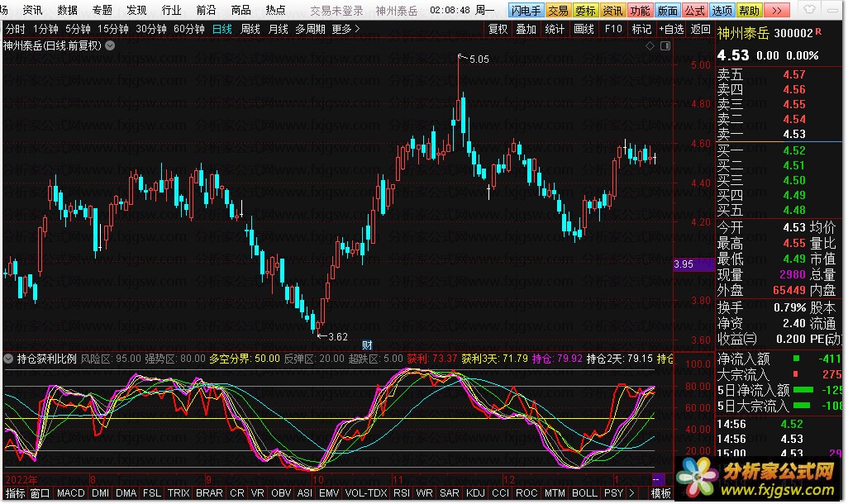Image resolution: width=848 pixels, height=504 pixels.
Task: Open 多周期 multi-period view
Action: pyautogui.click(x=311, y=29)
